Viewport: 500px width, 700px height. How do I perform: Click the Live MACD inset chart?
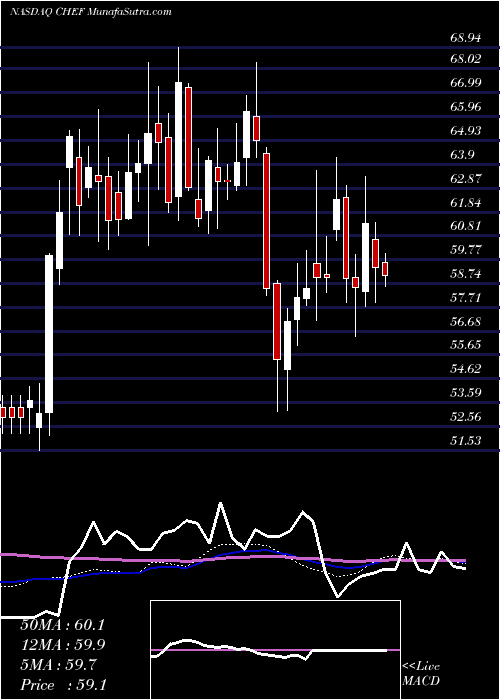(275, 650)
